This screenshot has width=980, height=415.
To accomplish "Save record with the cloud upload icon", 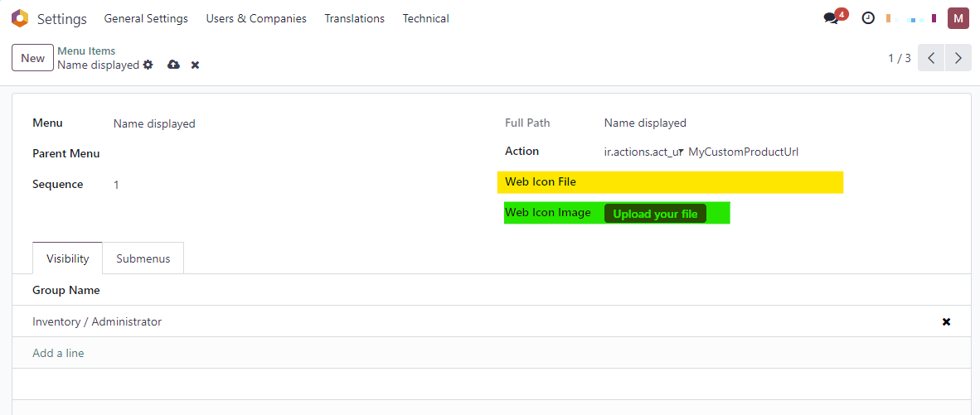I will (174, 65).
